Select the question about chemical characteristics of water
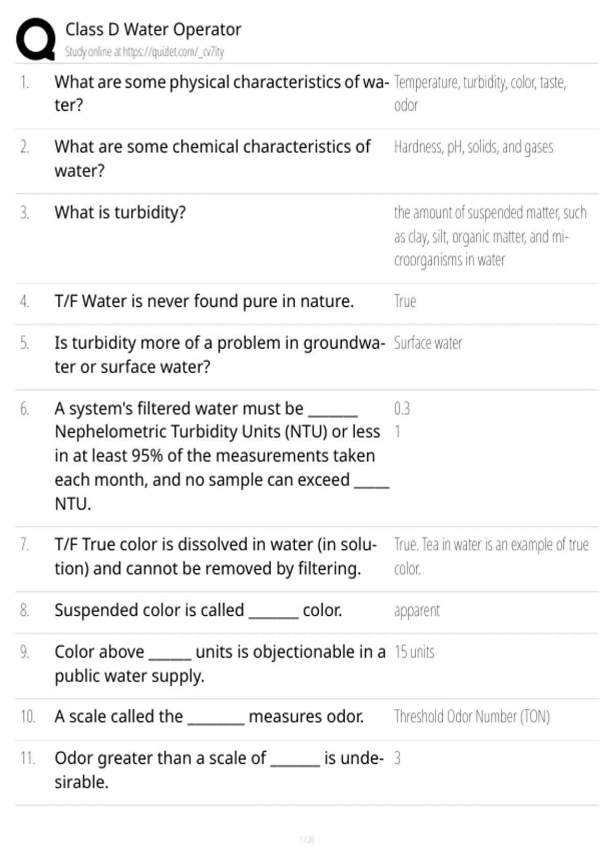The height and width of the screenshot is (868, 613). 213,158
